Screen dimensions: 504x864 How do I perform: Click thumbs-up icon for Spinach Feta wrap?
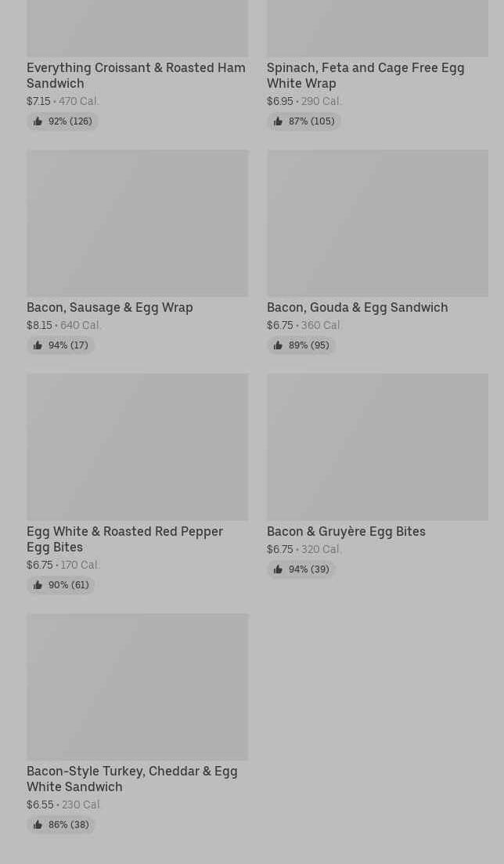(278, 121)
